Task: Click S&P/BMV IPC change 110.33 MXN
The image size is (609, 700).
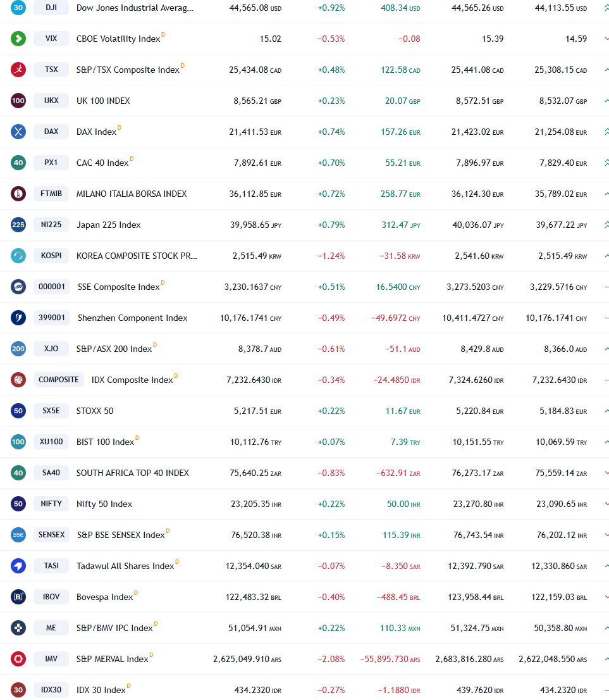Action: [400, 628]
